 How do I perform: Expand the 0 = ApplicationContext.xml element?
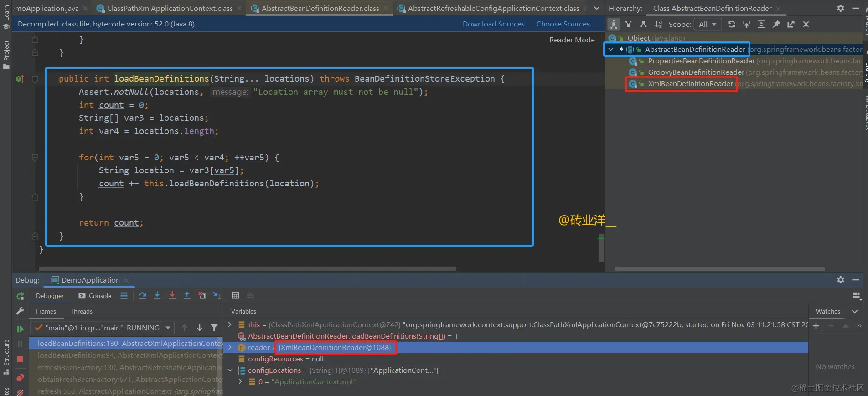240,382
